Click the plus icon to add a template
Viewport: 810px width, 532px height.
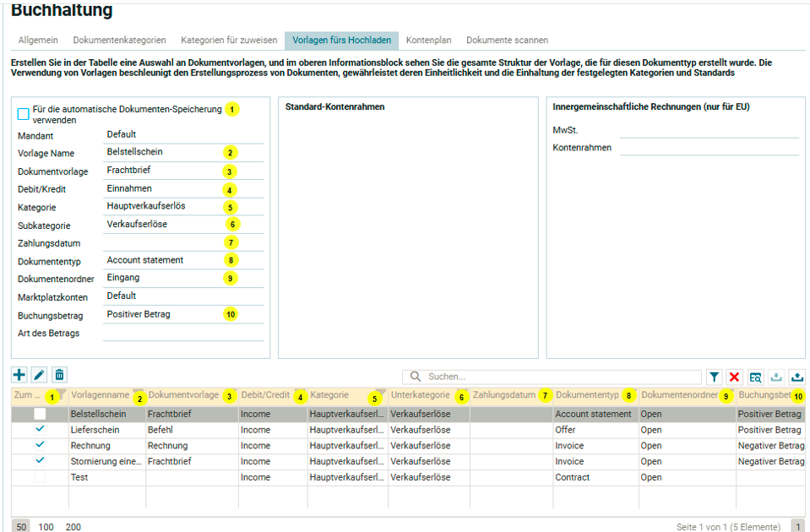coord(19,375)
